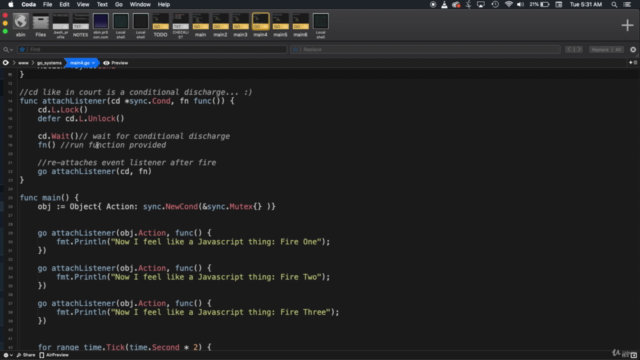The height and width of the screenshot is (360, 640).
Task: Open the Help menu
Action: 164,4
